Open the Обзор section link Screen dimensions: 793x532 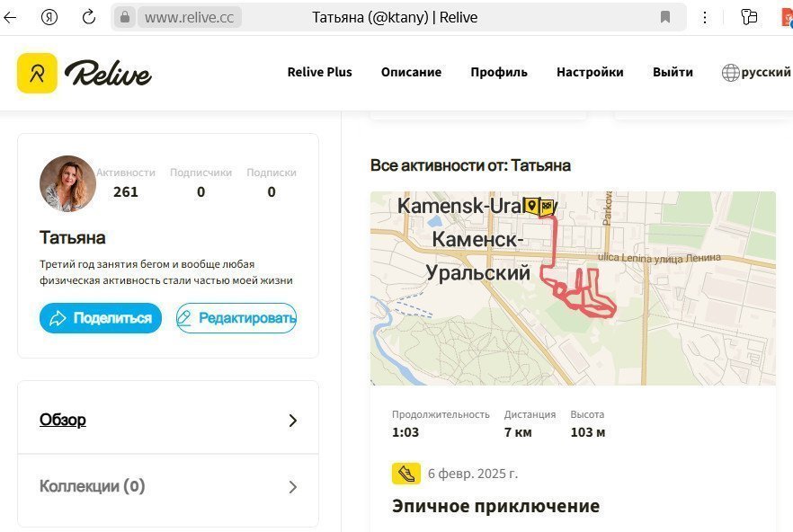63,420
